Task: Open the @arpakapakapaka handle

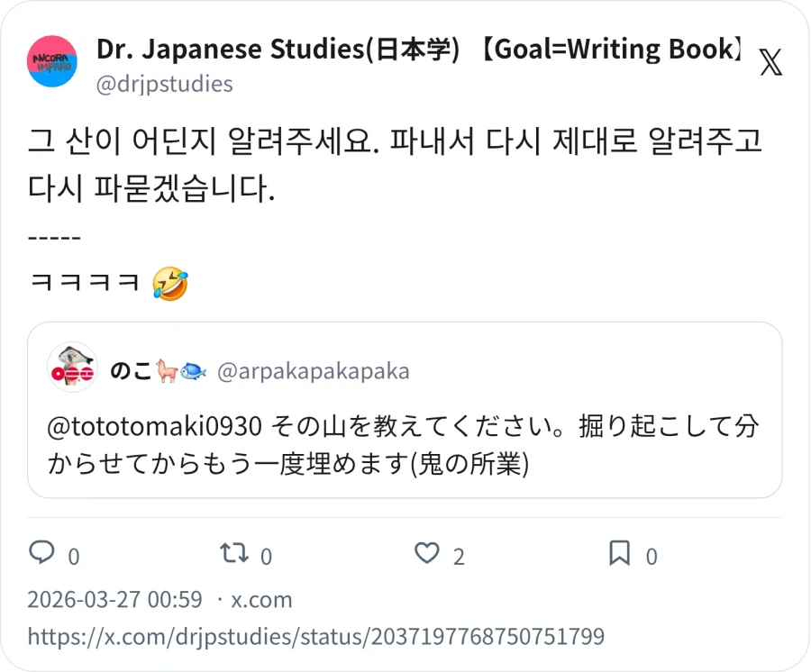Action: [x=314, y=371]
